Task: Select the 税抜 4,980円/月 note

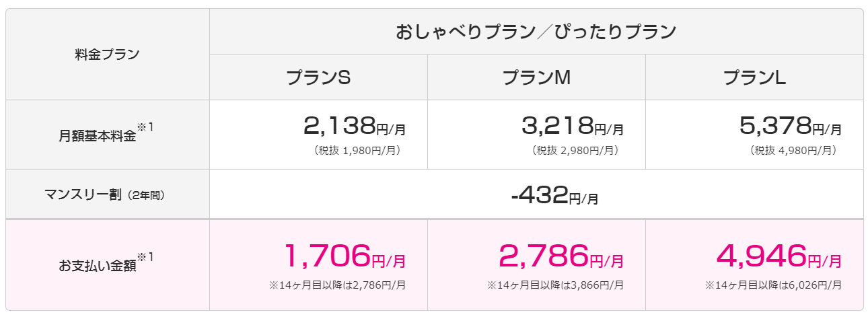Action: pyautogui.click(x=794, y=151)
